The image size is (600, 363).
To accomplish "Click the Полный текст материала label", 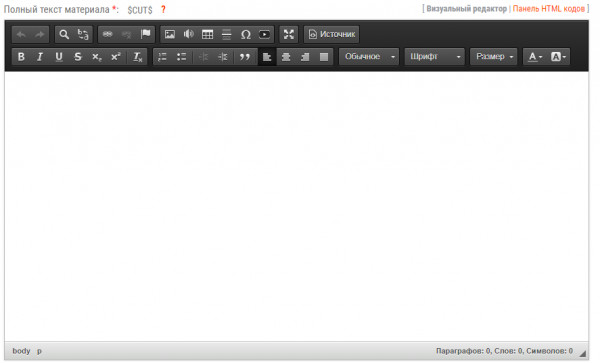I will pos(57,10).
